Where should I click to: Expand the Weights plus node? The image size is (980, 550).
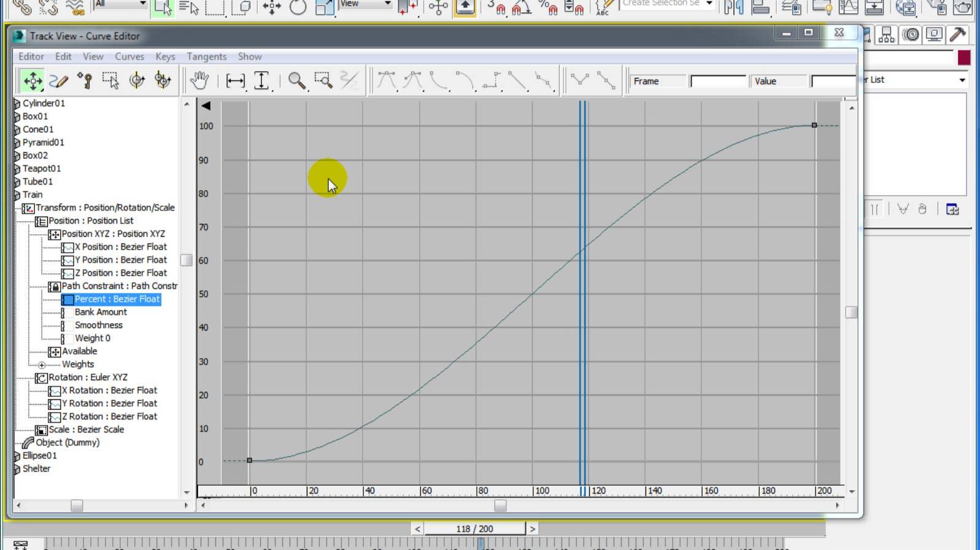click(x=42, y=365)
